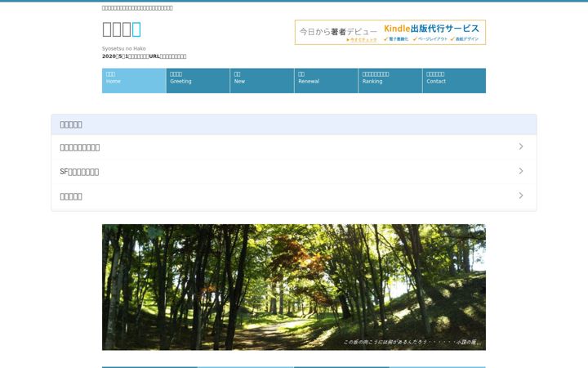Expand the first list row chevron

pos(521,146)
